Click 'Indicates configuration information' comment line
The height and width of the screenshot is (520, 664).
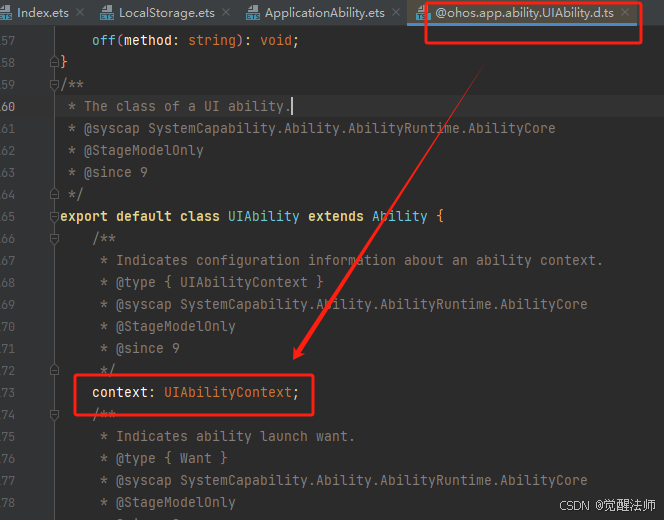359,260
